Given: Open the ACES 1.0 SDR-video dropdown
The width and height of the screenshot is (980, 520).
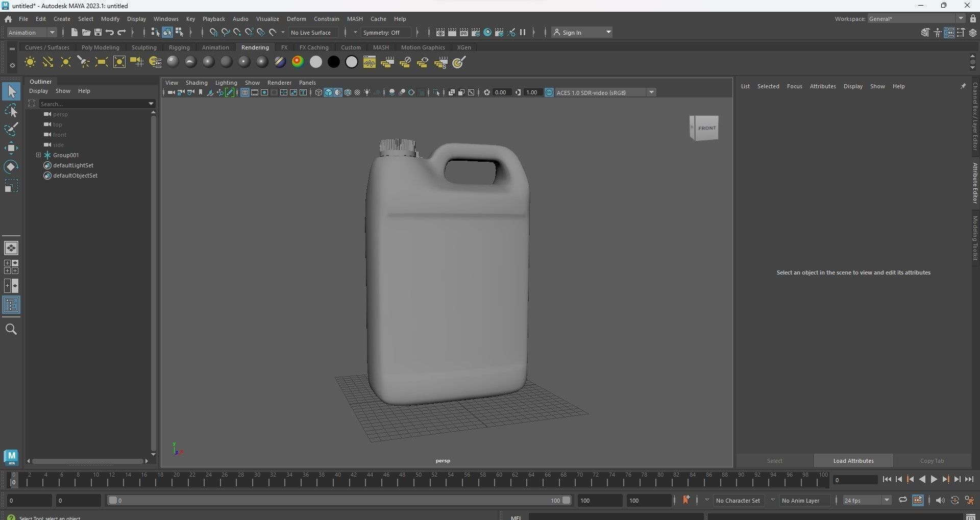Looking at the screenshot, I should click(x=605, y=92).
